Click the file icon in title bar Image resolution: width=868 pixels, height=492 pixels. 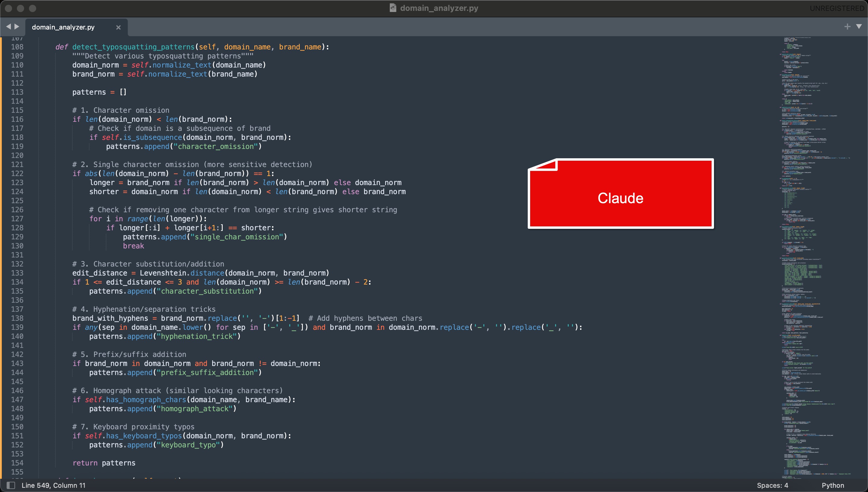tap(393, 8)
